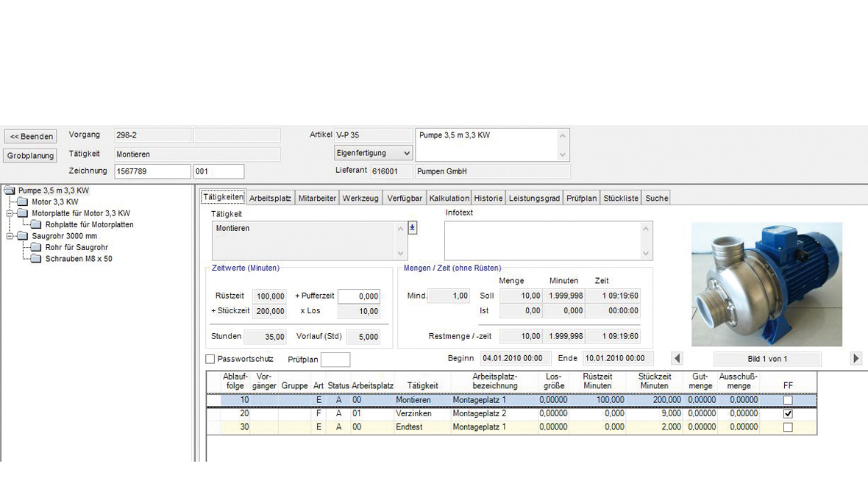Select the Motor 3,3 KW folder icon

tap(23, 201)
